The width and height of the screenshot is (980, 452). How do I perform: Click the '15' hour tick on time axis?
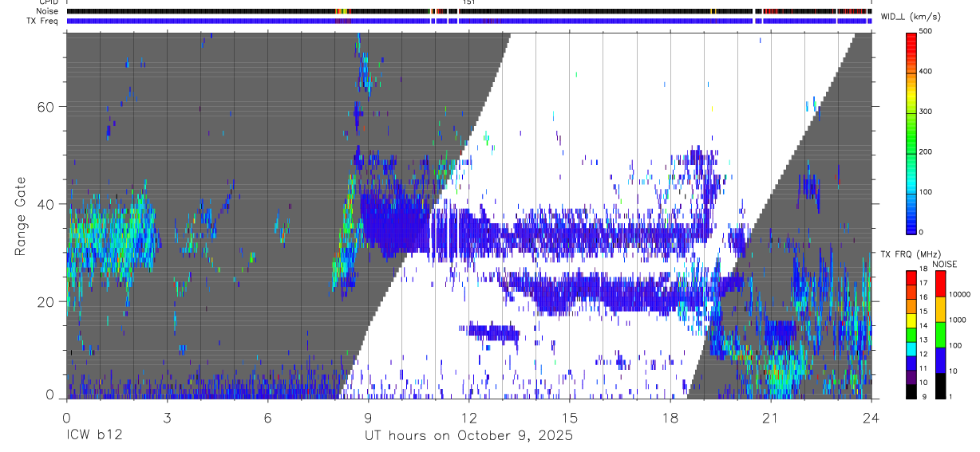click(x=570, y=416)
